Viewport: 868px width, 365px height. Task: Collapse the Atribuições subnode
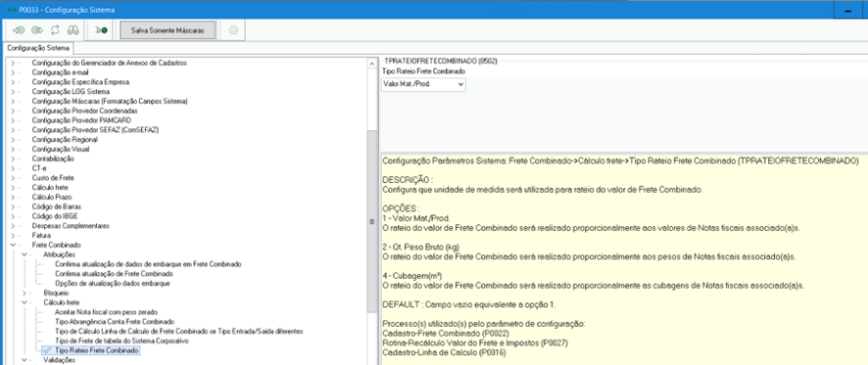(24, 254)
